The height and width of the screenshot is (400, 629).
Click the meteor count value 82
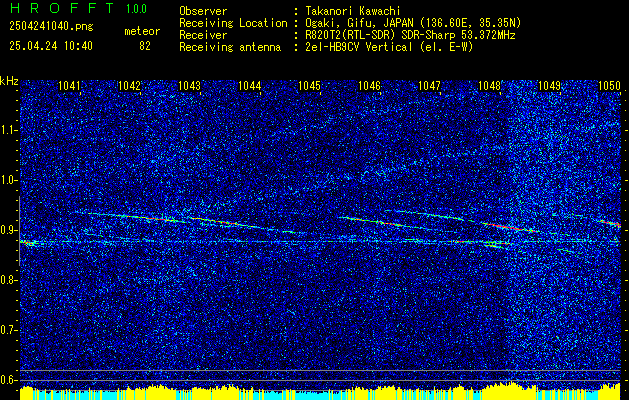click(145, 46)
